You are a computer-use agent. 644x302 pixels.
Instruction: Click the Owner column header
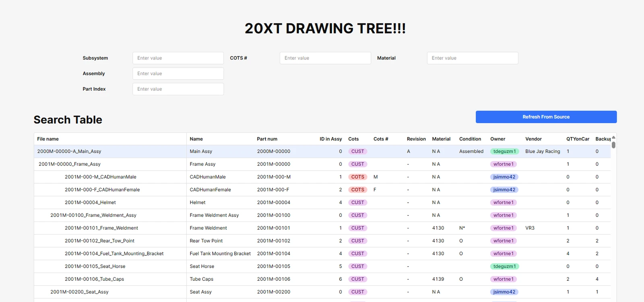tap(497, 139)
